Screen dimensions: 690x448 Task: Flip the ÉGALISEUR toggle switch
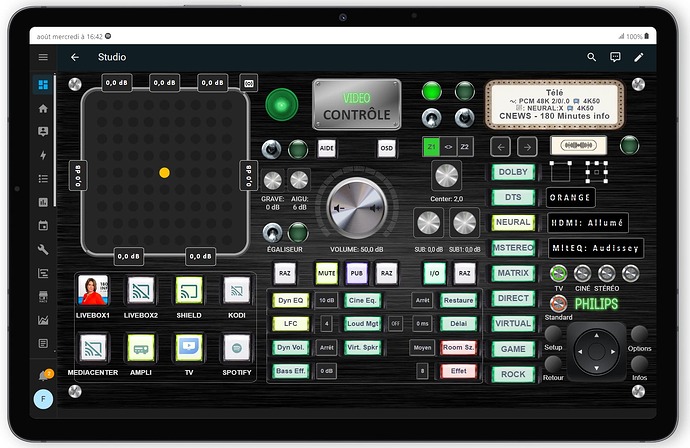[272, 233]
